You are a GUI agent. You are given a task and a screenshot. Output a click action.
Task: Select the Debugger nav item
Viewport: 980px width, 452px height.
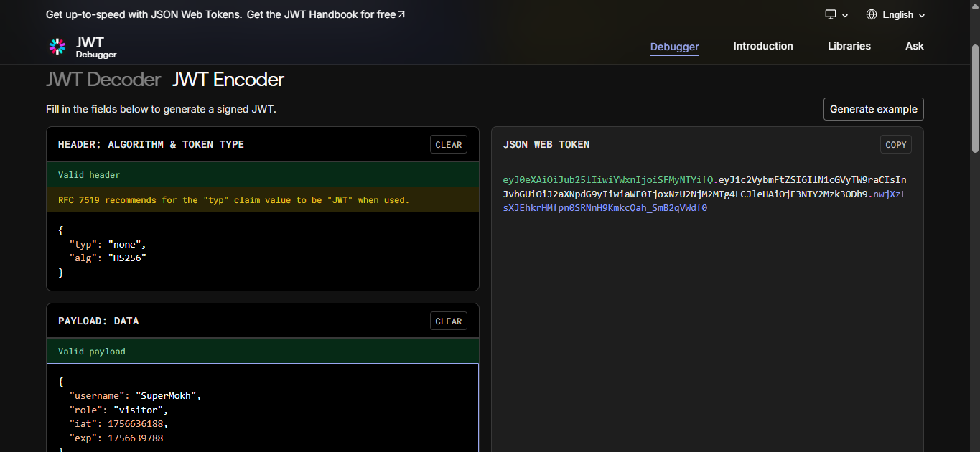pyautogui.click(x=675, y=47)
